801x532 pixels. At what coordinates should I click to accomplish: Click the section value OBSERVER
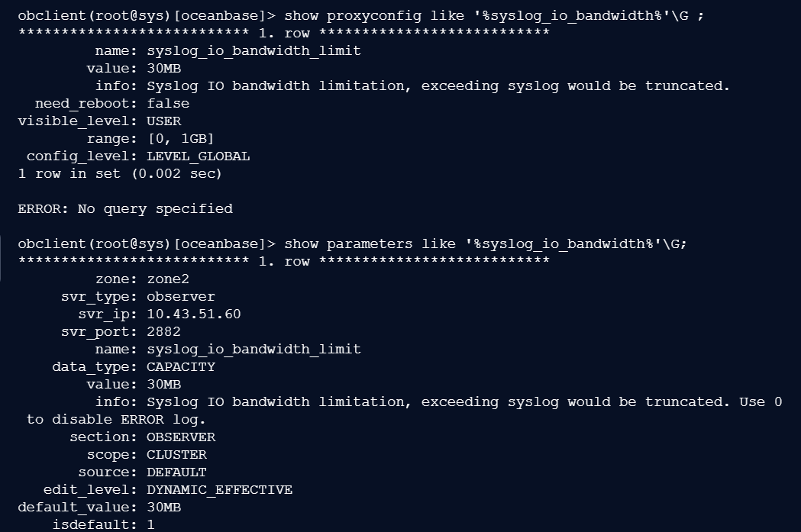pos(181,437)
